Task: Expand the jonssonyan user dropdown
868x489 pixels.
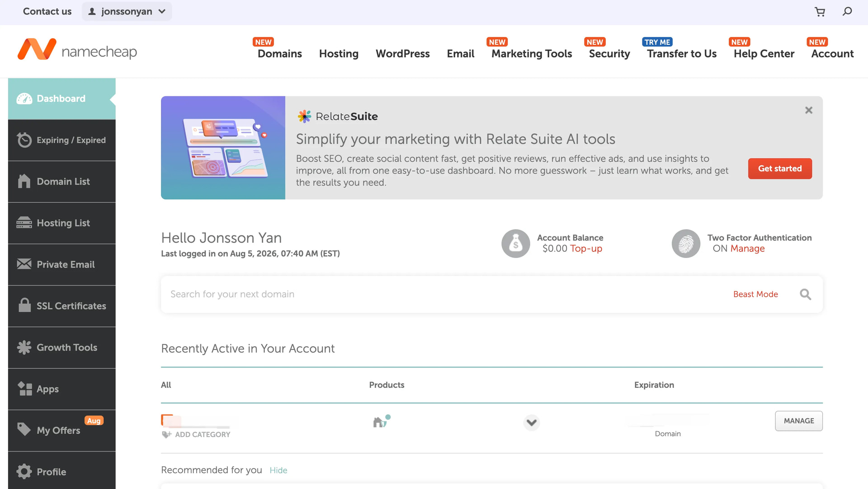Action: (127, 11)
